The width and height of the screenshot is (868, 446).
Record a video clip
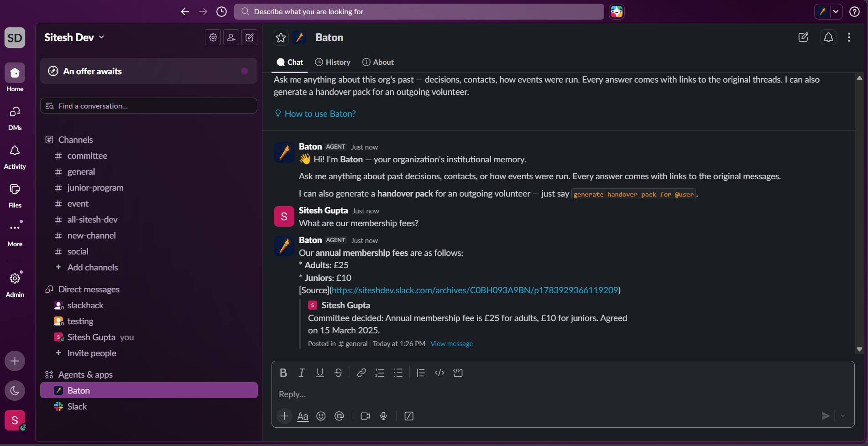point(365,416)
